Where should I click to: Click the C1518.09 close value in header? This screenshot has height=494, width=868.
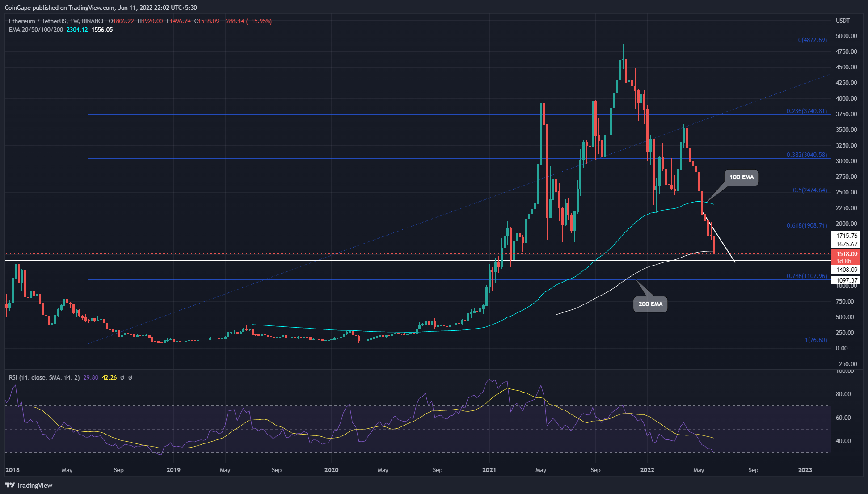[206, 21]
